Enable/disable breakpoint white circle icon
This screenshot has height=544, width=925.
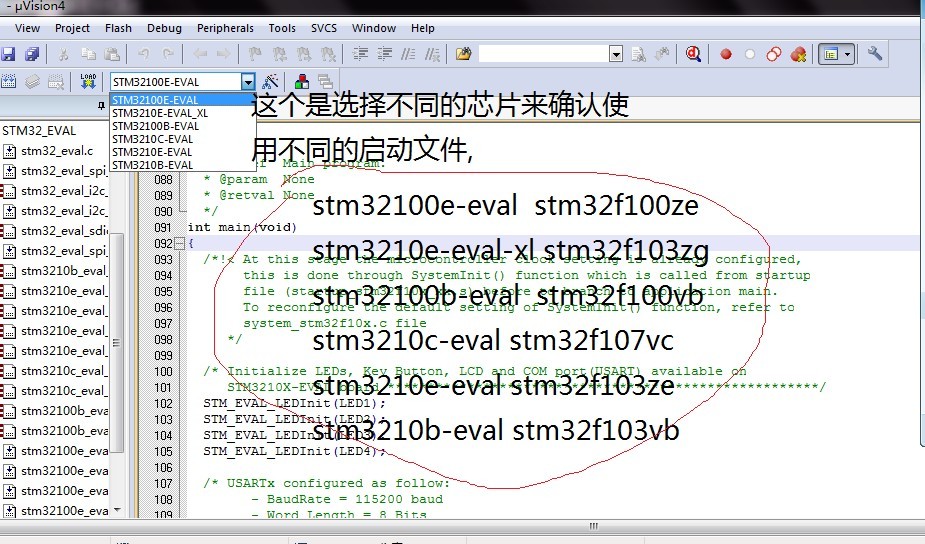click(x=750, y=54)
